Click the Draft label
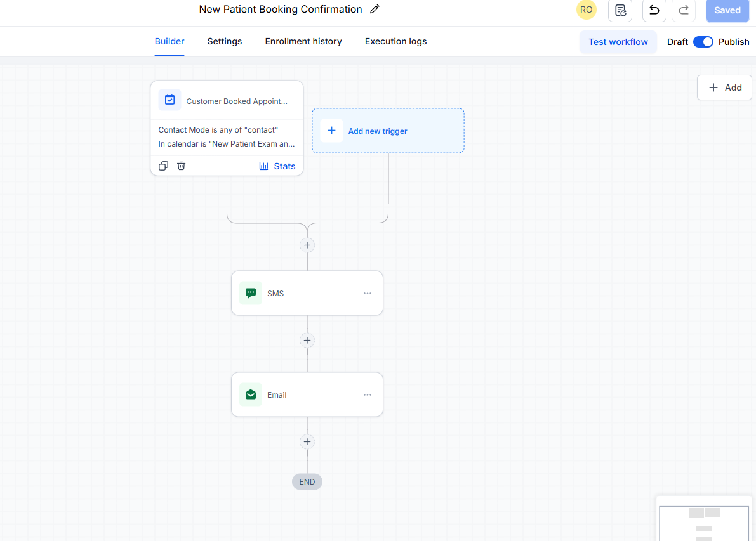 coord(677,42)
